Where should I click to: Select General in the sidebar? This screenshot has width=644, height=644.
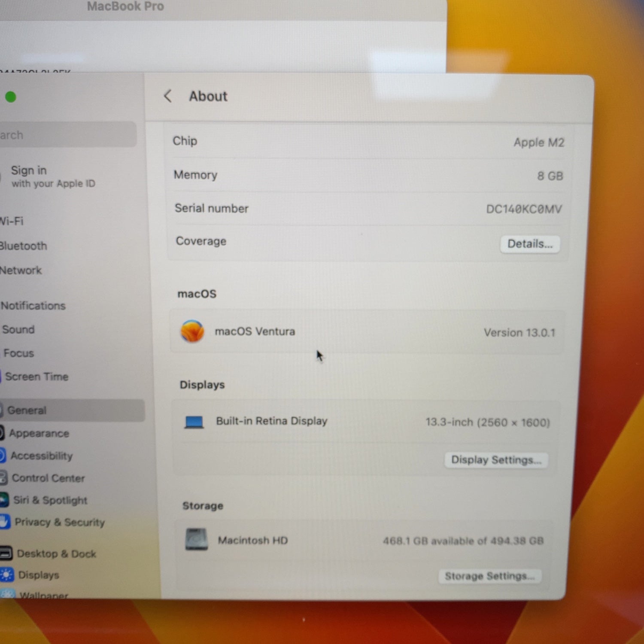pyautogui.click(x=72, y=410)
